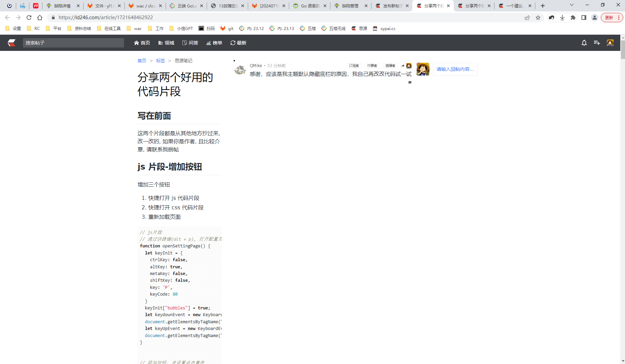Close the wac / clou tab
This screenshot has height=364, width=625.
coord(160,6)
